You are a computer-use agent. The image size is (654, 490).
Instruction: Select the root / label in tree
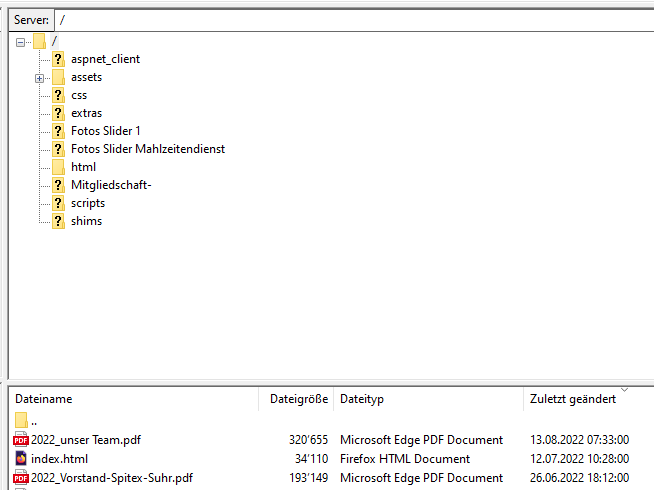(x=54, y=41)
